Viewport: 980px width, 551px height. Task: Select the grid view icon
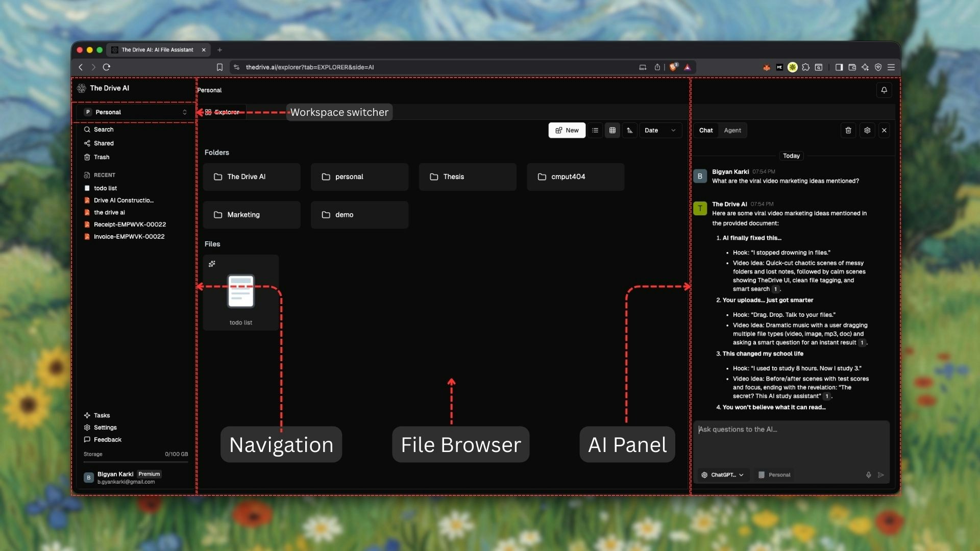[612, 130]
